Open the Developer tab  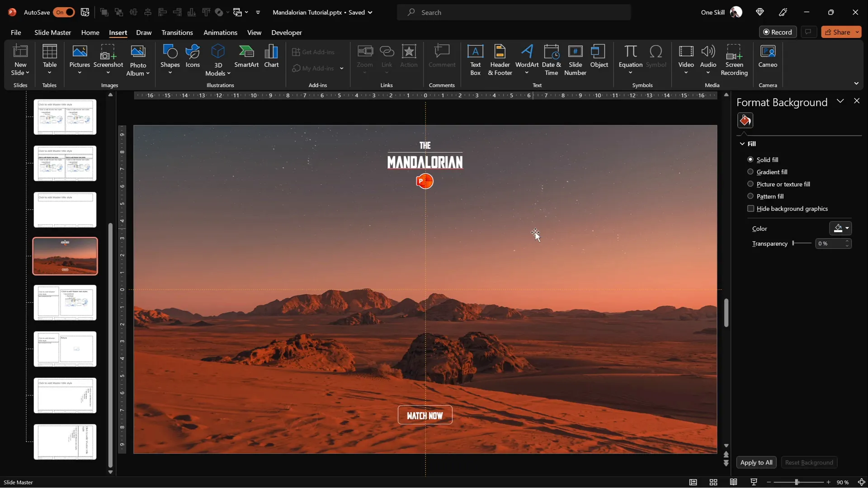tap(287, 32)
